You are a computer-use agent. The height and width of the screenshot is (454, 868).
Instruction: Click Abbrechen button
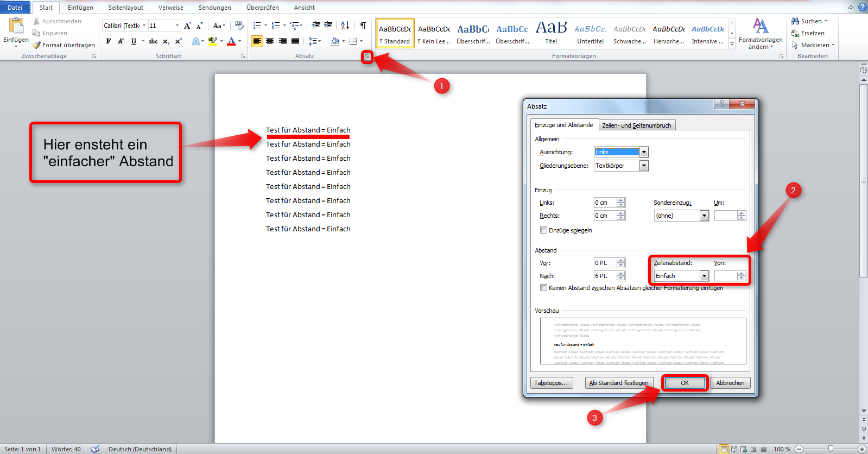pos(730,383)
